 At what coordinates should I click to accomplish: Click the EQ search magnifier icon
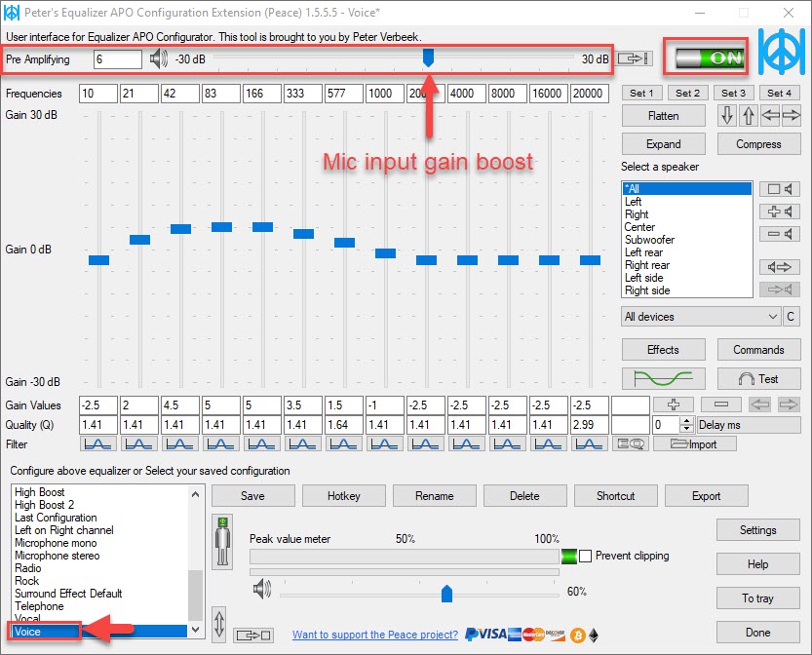coord(631,443)
